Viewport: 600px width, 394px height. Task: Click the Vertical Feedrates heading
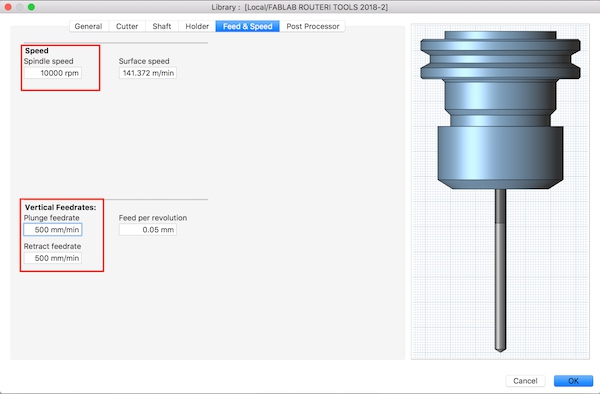coord(60,207)
